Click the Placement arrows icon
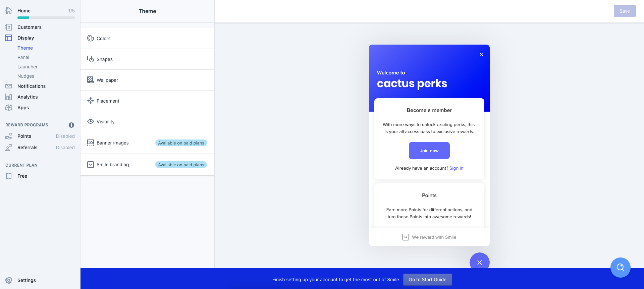This screenshot has height=289, width=644. click(91, 101)
